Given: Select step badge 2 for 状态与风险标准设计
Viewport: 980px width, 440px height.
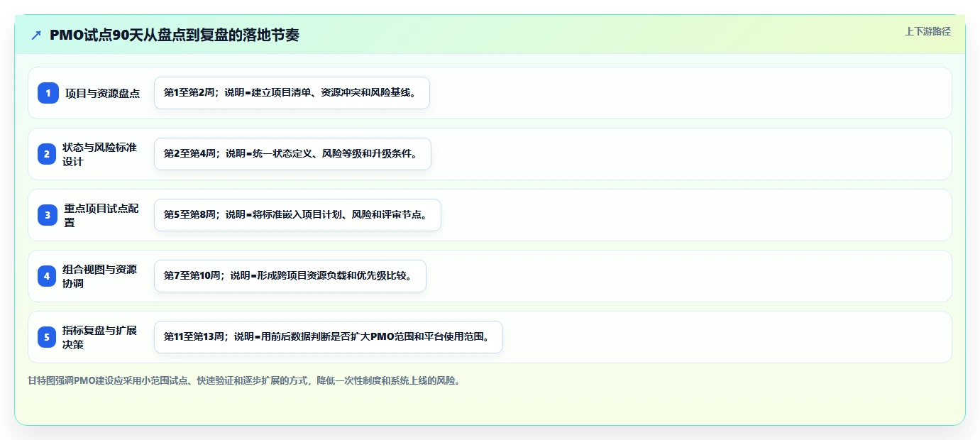Looking at the screenshot, I should [48, 154].
